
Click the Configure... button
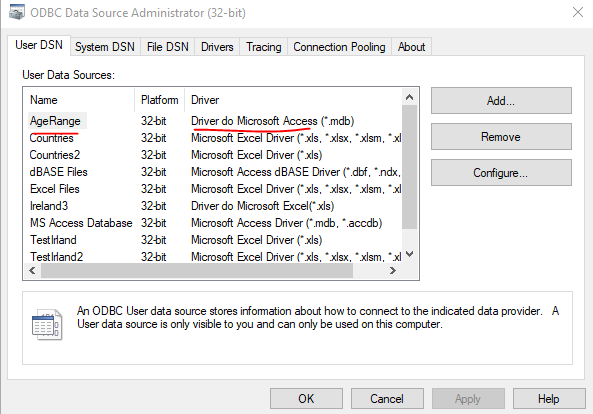coord(501,173)
